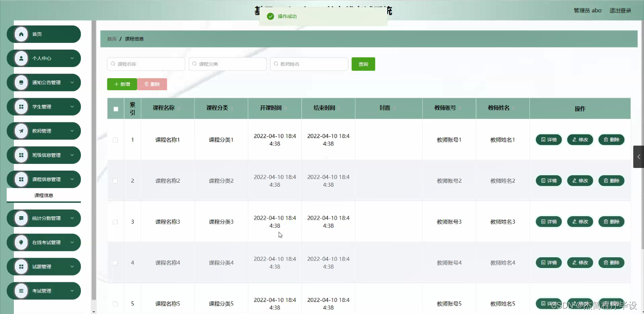The image size is (644, 314).
Task: Toggle the select-all checkbox in the table header
Action: 115,108
